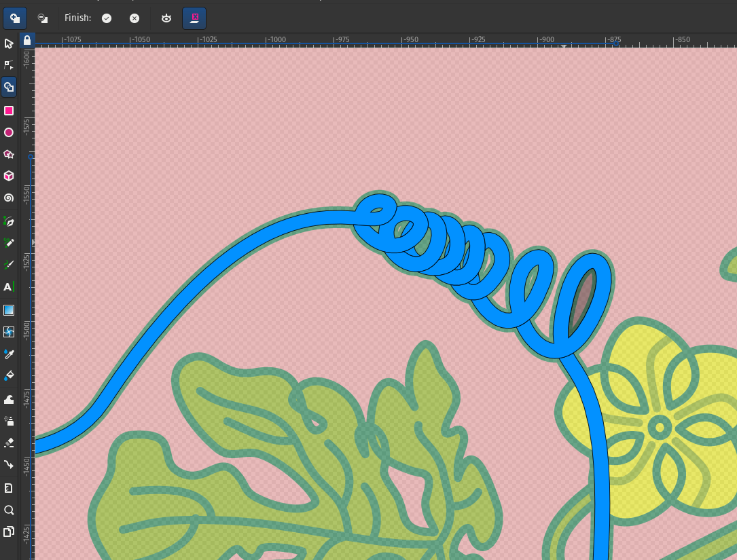737x560 pixels.
Task: Select the Selector arrow tool
Action: point(9,44)
